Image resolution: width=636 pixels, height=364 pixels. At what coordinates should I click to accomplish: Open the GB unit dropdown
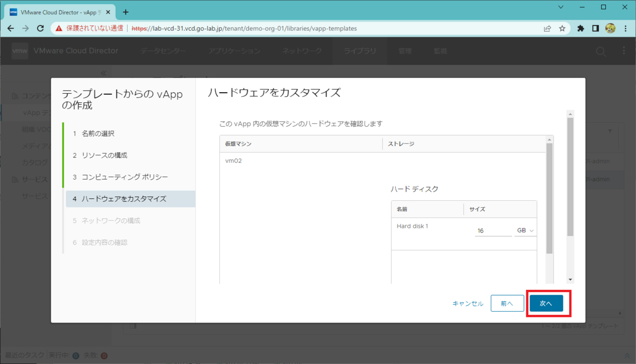[x=526, y=231]
